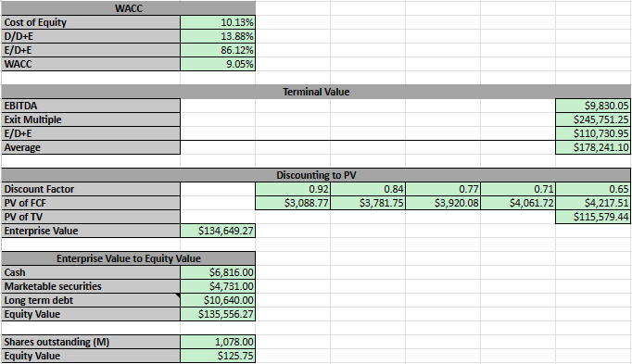
Task: Select the 0.92 discount factor cell
Action: [x=293, y=189]
